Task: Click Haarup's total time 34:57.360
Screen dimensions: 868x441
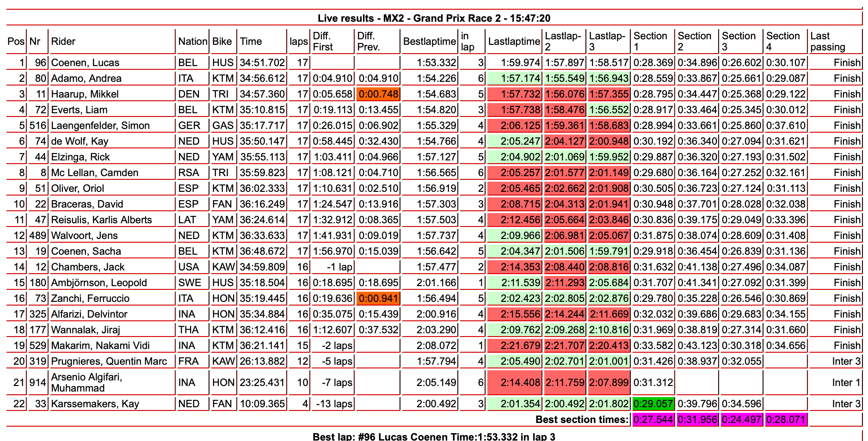Action: [262, 94]
